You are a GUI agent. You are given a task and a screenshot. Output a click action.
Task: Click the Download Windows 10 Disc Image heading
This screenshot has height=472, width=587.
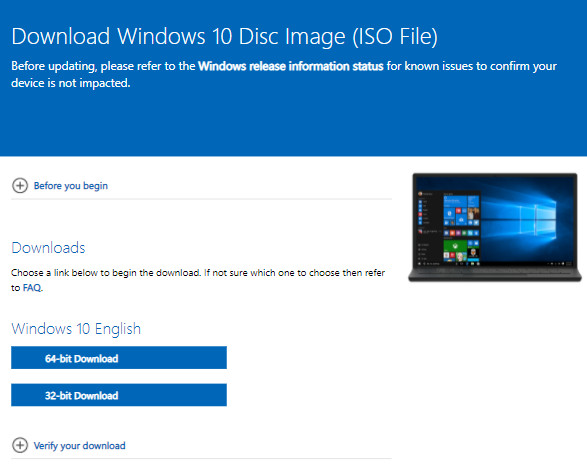point(225,36)
